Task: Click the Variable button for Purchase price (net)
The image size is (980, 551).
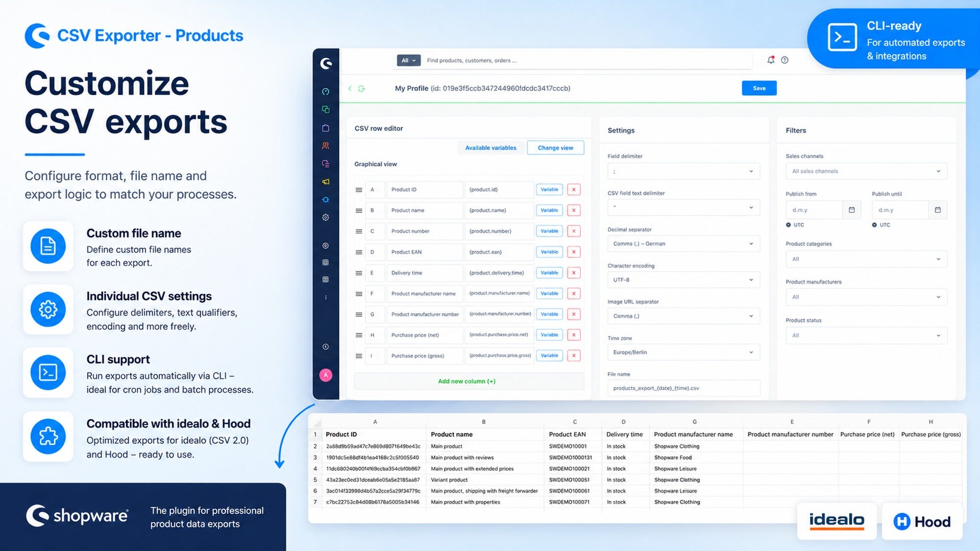Action: [x=549, y=335]
